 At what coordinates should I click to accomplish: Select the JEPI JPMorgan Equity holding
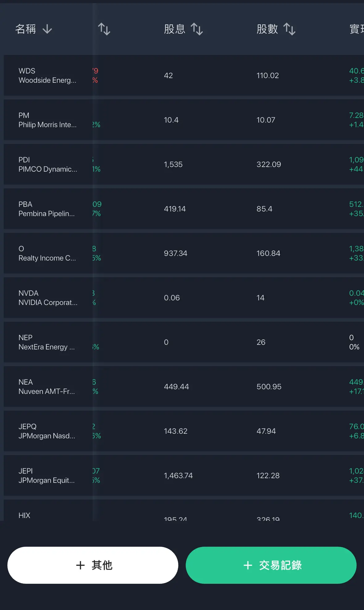184,475
